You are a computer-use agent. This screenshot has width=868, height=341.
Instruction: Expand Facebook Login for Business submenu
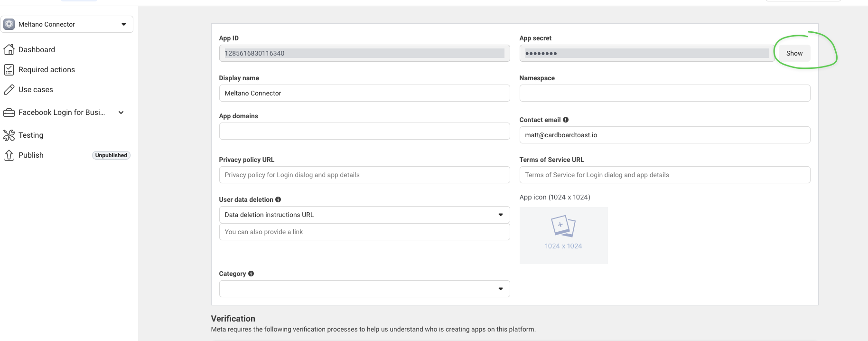click(121, 113)
